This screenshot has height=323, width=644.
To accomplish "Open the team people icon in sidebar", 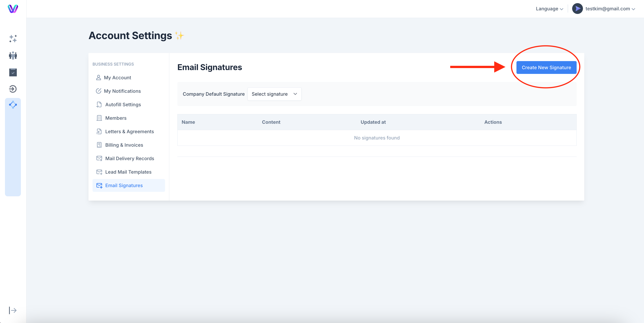I will click(13, 55).
